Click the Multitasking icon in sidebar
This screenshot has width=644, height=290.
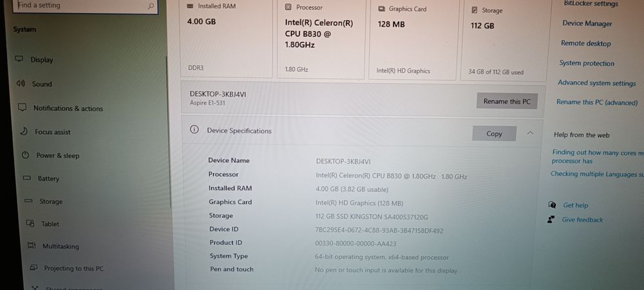tap(32, 246)
